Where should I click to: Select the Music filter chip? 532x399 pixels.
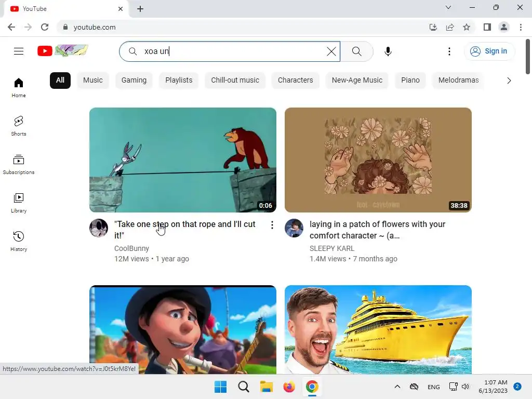[93, 81]
